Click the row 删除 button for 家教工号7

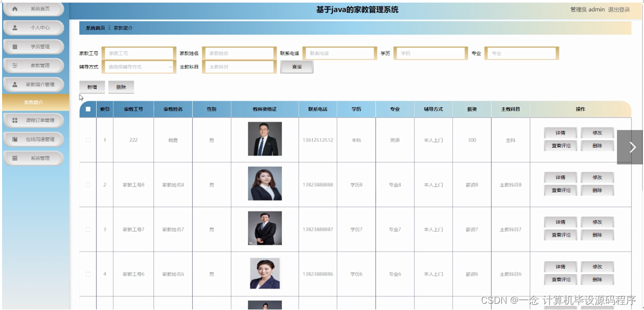[597, 235]
